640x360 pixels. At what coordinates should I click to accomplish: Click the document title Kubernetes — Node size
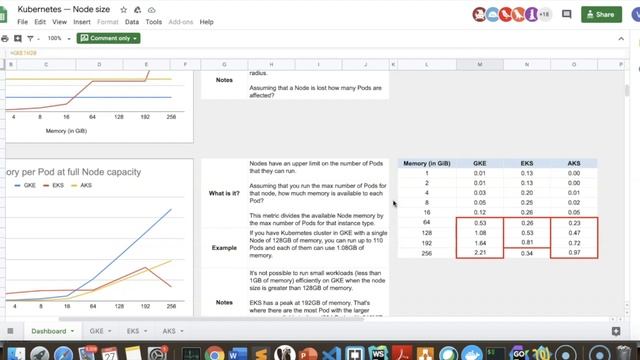point(64,9)
